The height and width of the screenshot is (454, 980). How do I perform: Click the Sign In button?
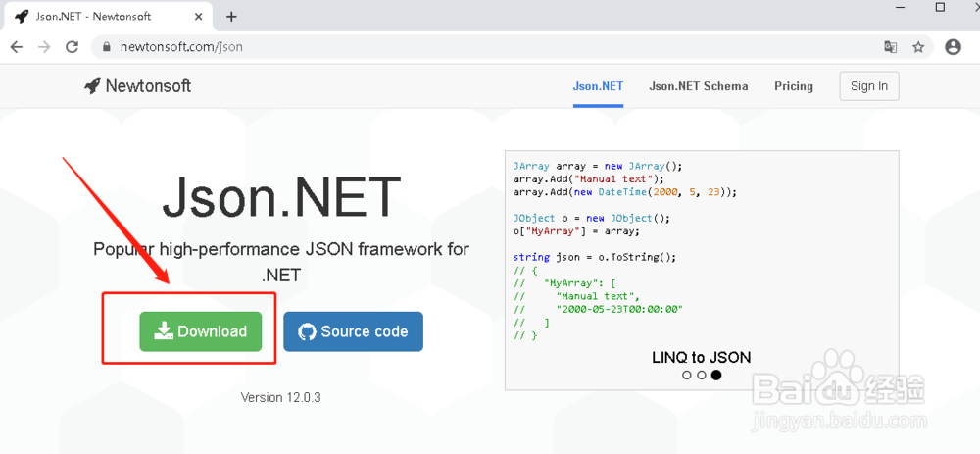pyautogui.click(x=869, y=86)
